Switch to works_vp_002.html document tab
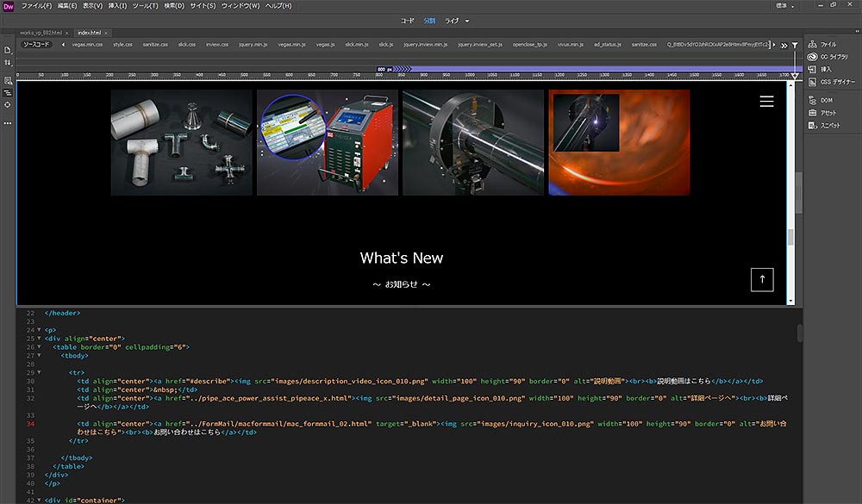Screen dimensions: 862x504 point(41,33)
